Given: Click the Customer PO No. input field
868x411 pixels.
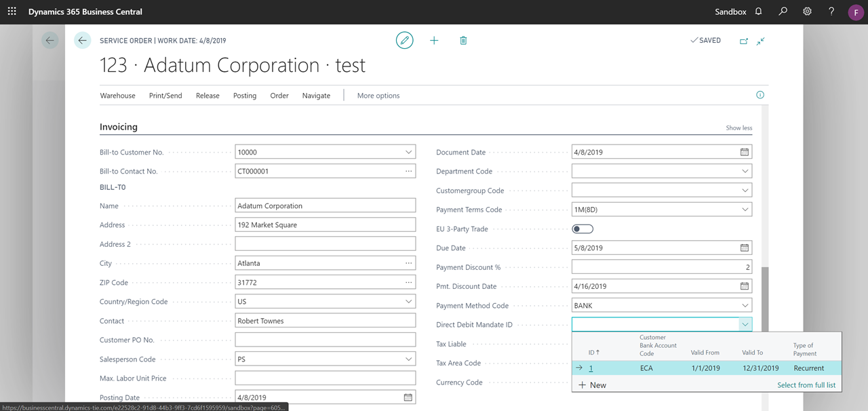Looking at the screenshot, I should [x=325, y=340].
